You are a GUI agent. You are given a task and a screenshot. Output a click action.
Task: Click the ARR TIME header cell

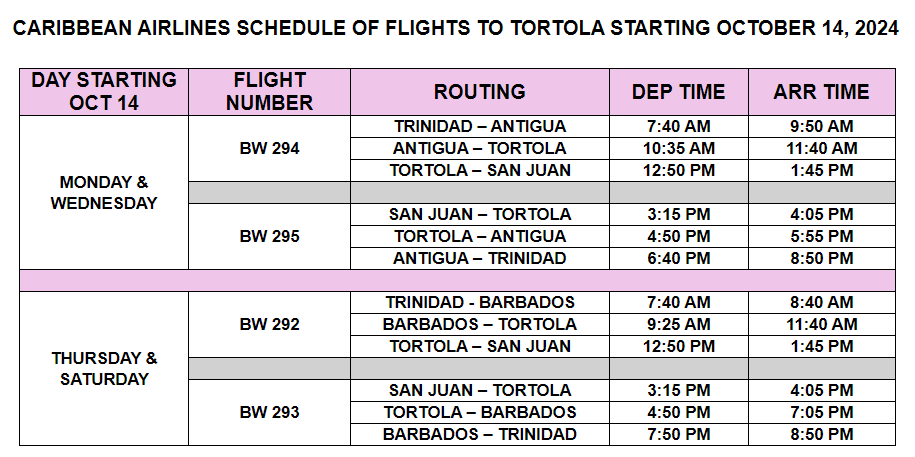point(822,92)
